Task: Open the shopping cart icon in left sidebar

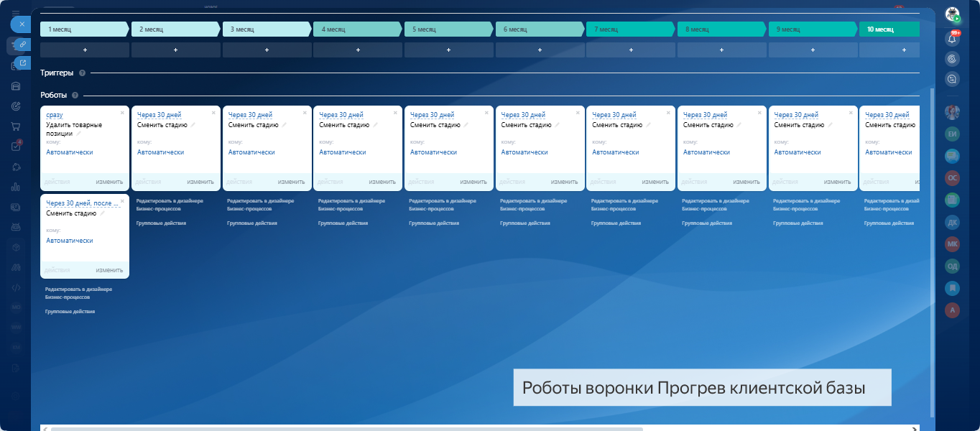Action: tap(15, 126)
